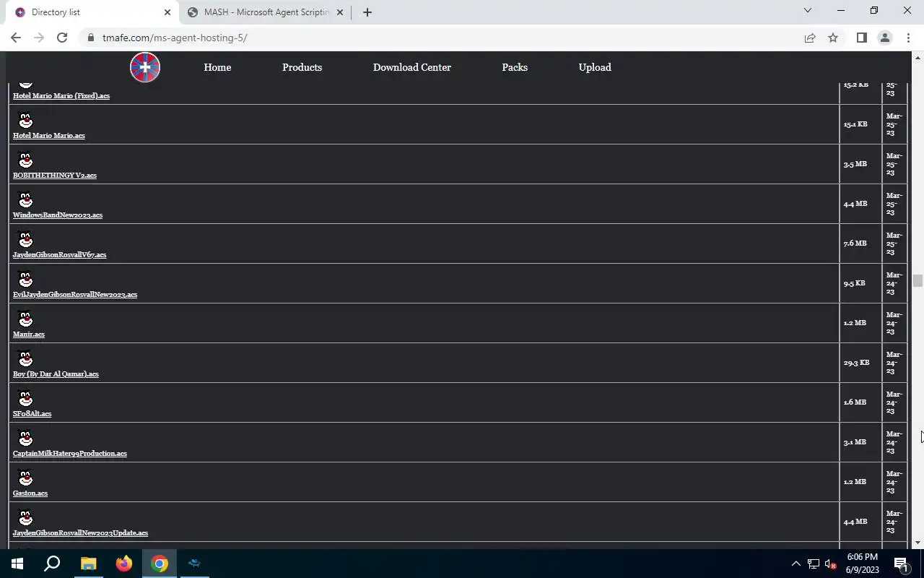Open the Windows Start menu
The height and width of the screenshot is (578, 924).
point(17,564)
